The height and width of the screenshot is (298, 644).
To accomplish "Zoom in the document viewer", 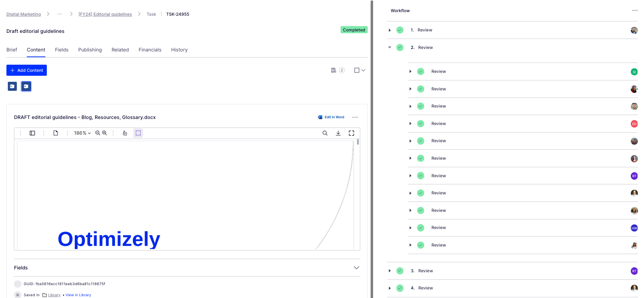I will pyautogui.click(x=105, y=133).
